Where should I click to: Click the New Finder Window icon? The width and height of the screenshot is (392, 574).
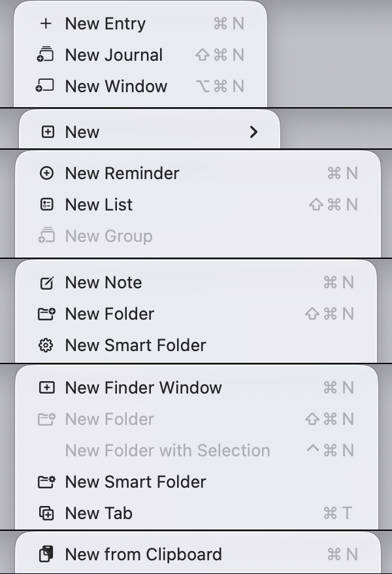[x=46, y=388]
